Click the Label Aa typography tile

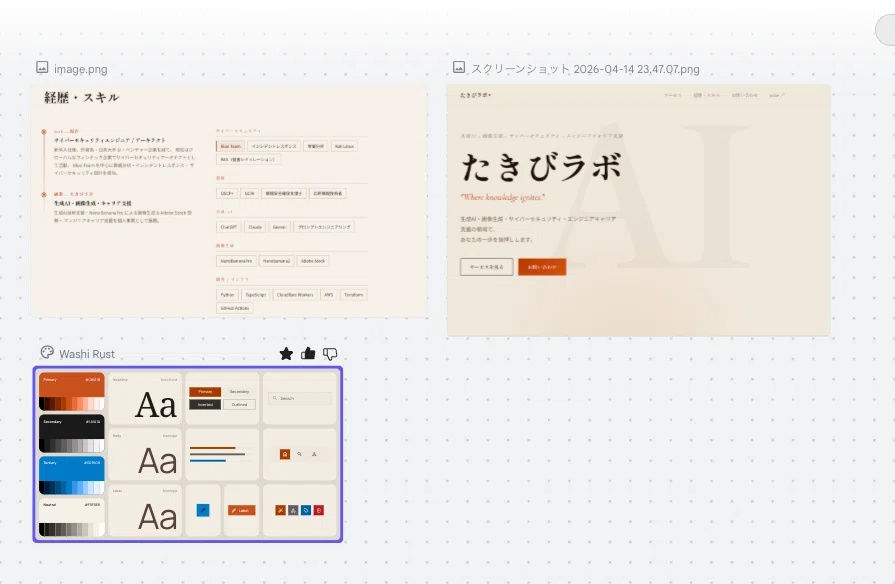[x=145, y=510]
